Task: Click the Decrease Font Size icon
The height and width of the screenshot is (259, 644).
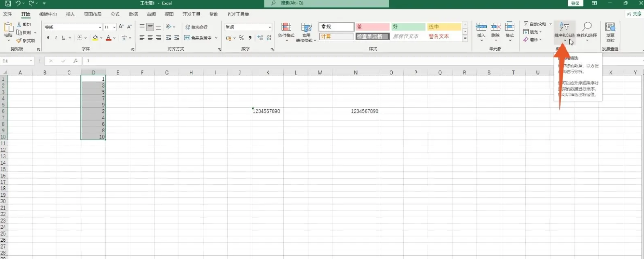Action: pyautogui.click(x=129, y=27)
